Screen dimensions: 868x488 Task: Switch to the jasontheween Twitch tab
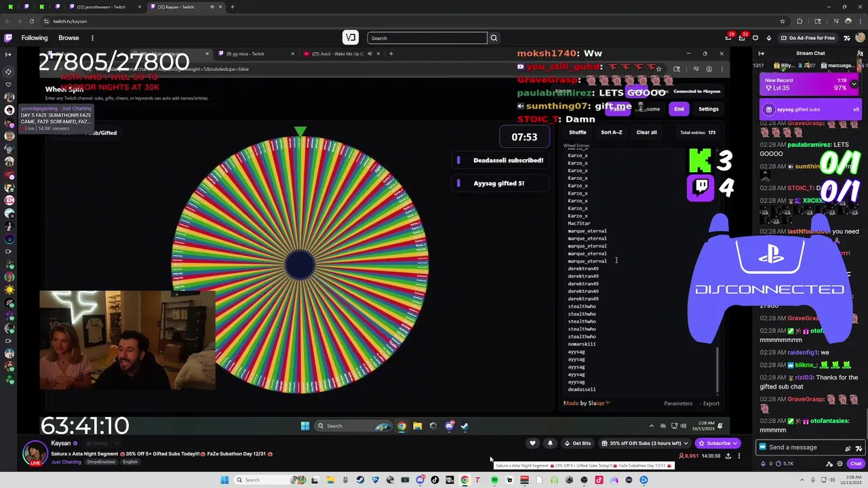point(104,7)
